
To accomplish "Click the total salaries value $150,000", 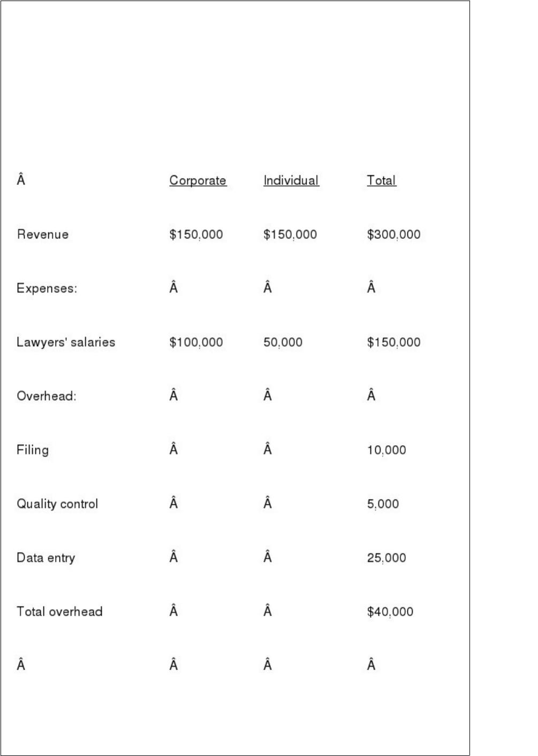I will [x=393, y=342].
